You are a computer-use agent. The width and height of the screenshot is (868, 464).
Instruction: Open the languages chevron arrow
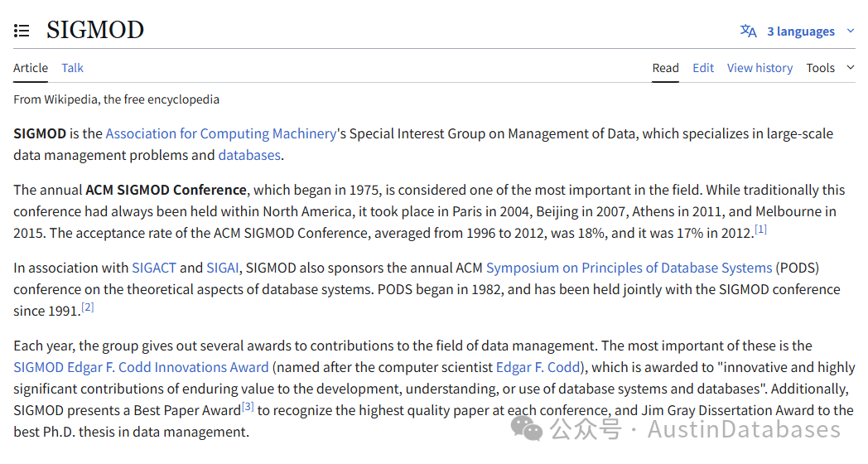pyautogui.click(x=851, y=31)
